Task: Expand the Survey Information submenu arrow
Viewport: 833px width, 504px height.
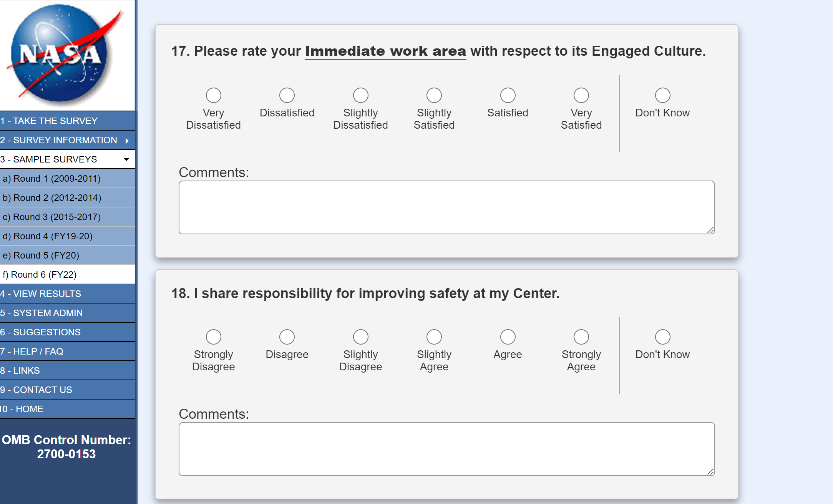Action: [x=127, y=141]
